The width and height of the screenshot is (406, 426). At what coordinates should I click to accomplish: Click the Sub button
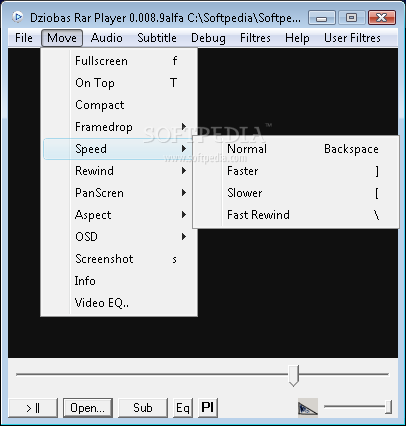tap(143, 408)
